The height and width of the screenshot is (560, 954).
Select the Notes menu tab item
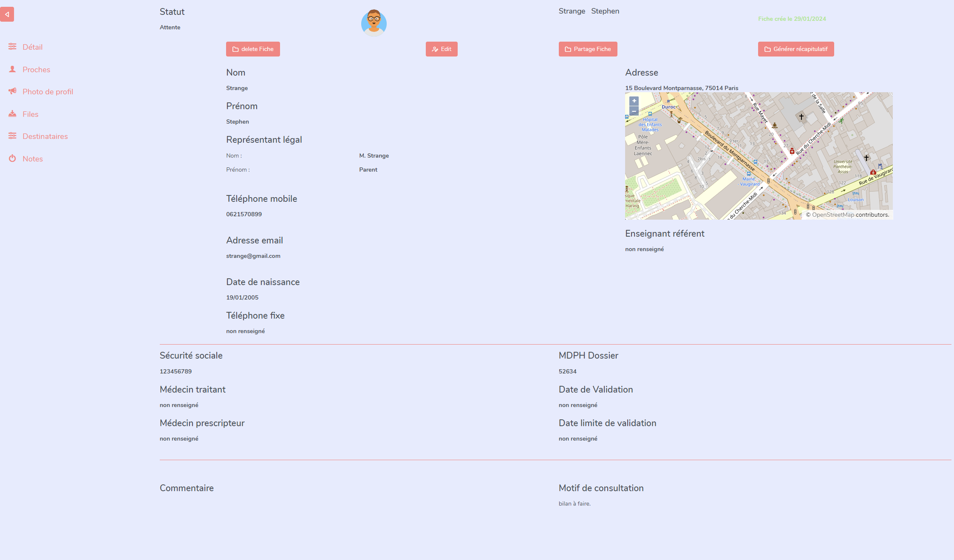(x=33, y=158)
